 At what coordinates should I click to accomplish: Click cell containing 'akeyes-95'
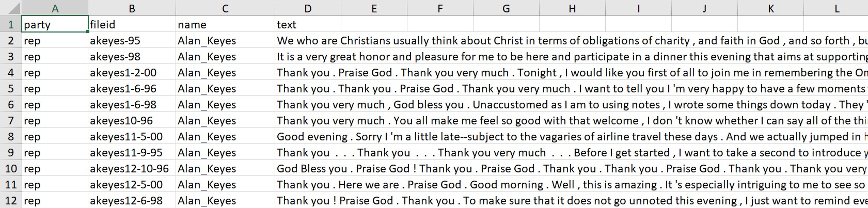pos(132,41)
